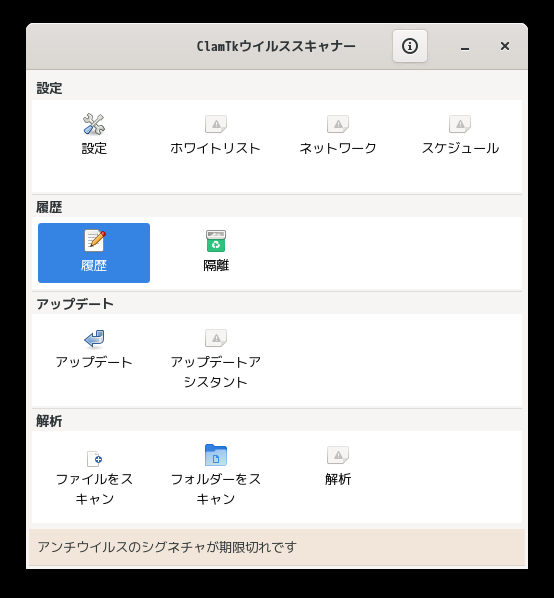
Task: Close the ClamTk virus scanner window
Action: pos(505,46)
